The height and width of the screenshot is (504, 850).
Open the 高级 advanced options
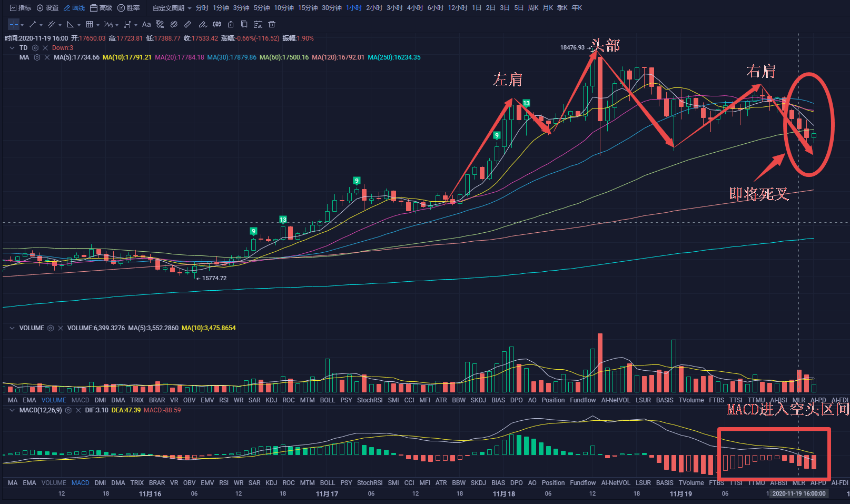tap(101, 8)
